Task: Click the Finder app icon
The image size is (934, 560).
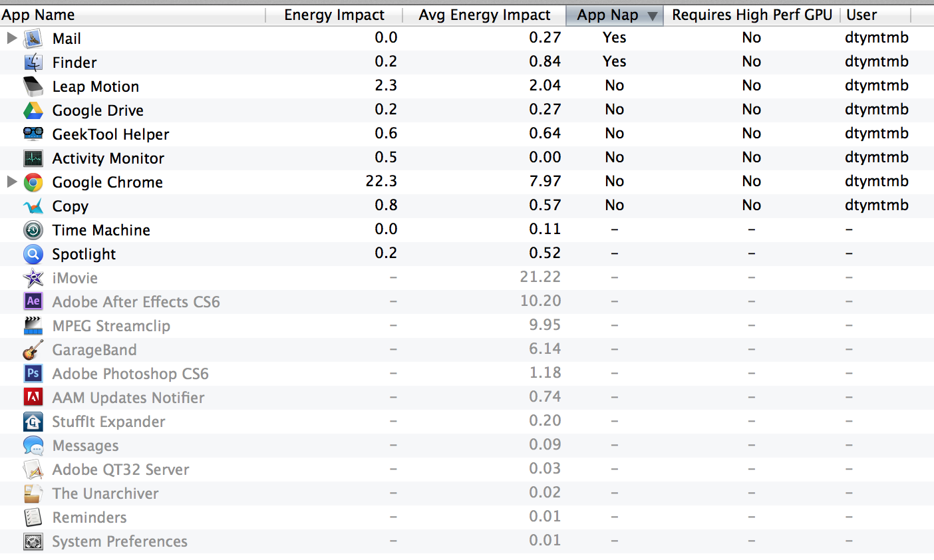Action: [33, 63]
